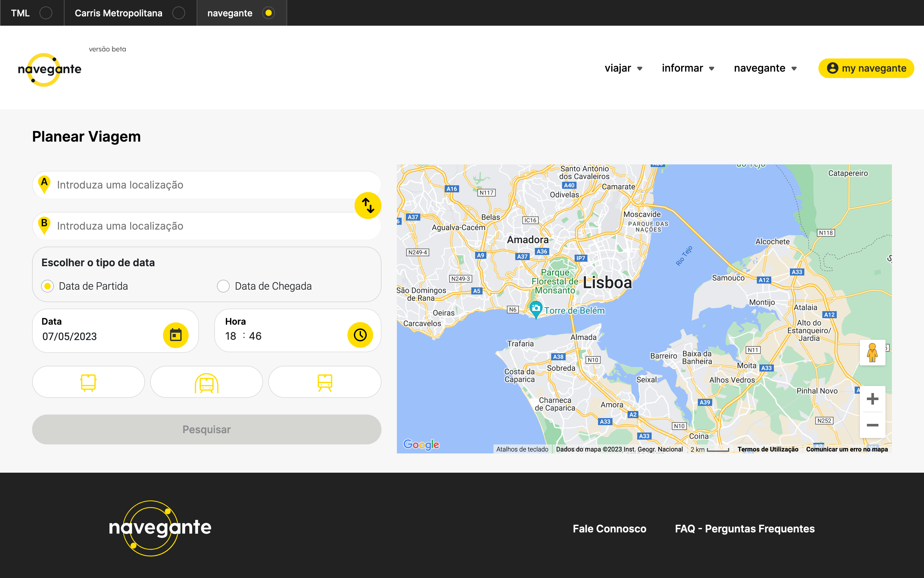Click the Planear Viagem heading
924x578 pixels.
click(86, 136)
